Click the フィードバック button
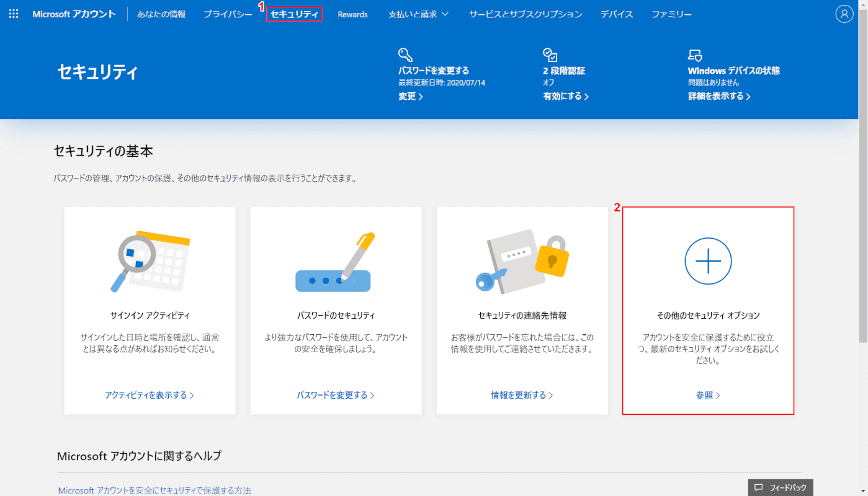Image resolution: width=868 pixels, height=496 pixels. pyautogui.click(x=781, y=488)
